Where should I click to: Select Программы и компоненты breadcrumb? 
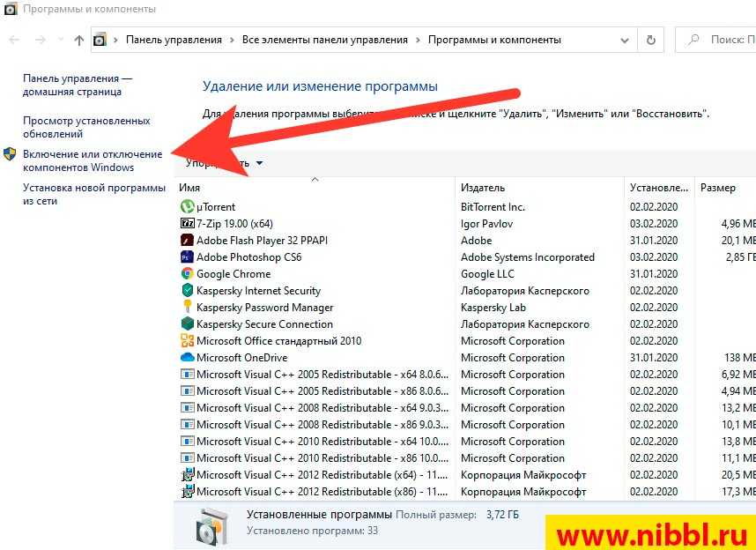pyautogui.click(x=494, y=40)
